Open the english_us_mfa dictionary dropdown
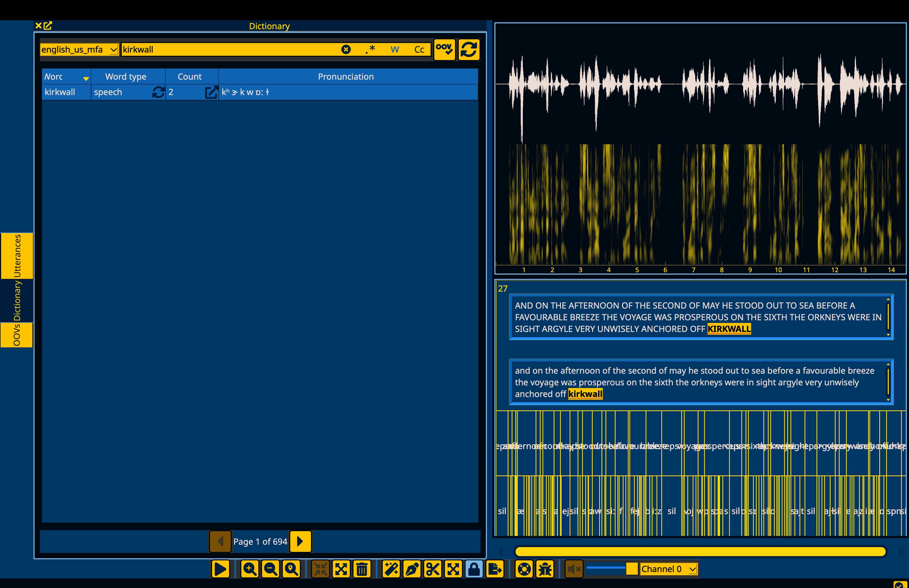This screenshot has height=588, width=909. click(x=79, y=49)
